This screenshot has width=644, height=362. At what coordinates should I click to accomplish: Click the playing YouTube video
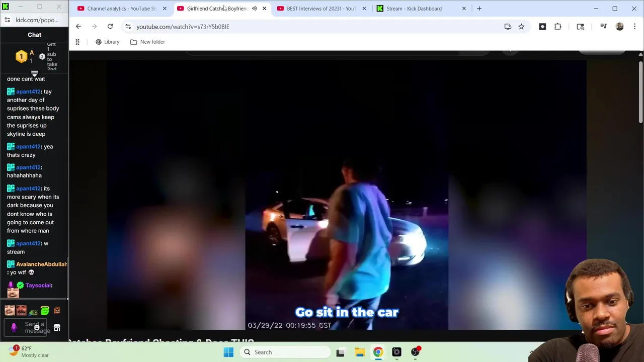pos(347,195)
